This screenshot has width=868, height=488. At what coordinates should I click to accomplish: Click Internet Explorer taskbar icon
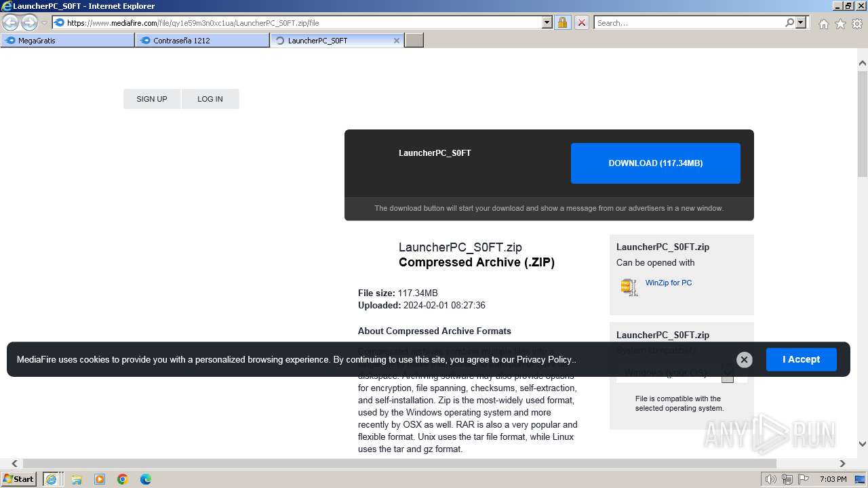(51, 479)
